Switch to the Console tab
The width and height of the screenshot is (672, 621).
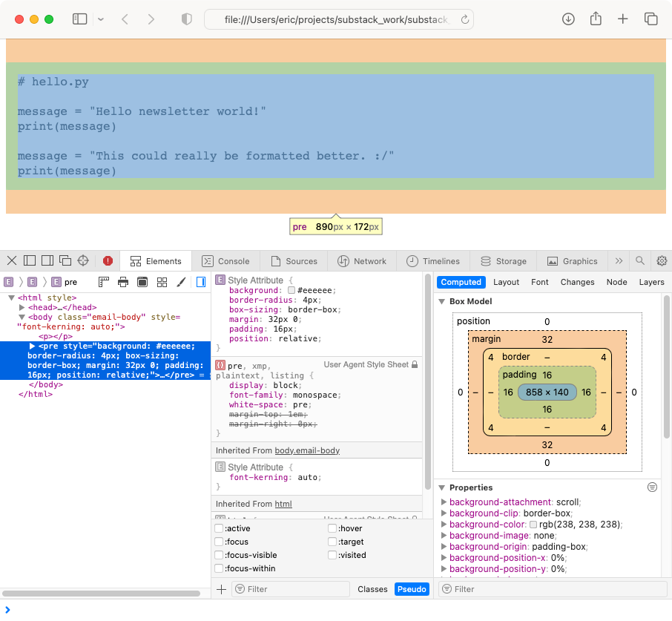click(226, 261)
